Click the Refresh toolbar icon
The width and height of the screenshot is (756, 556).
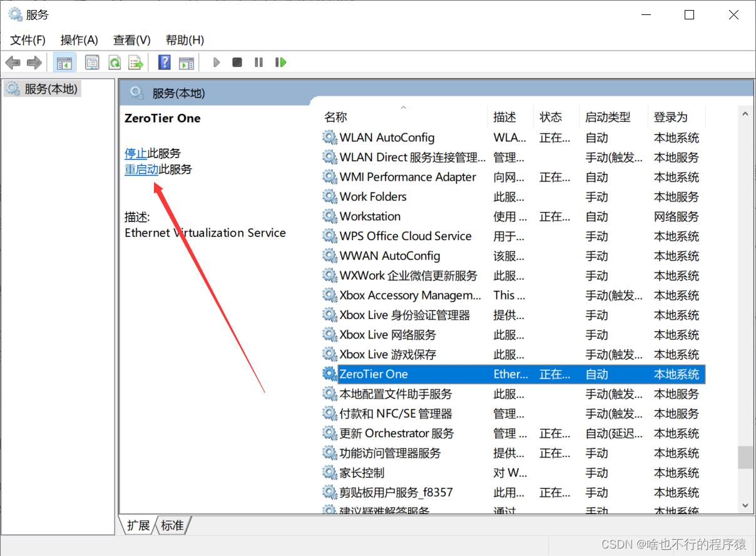click(115, 63)
